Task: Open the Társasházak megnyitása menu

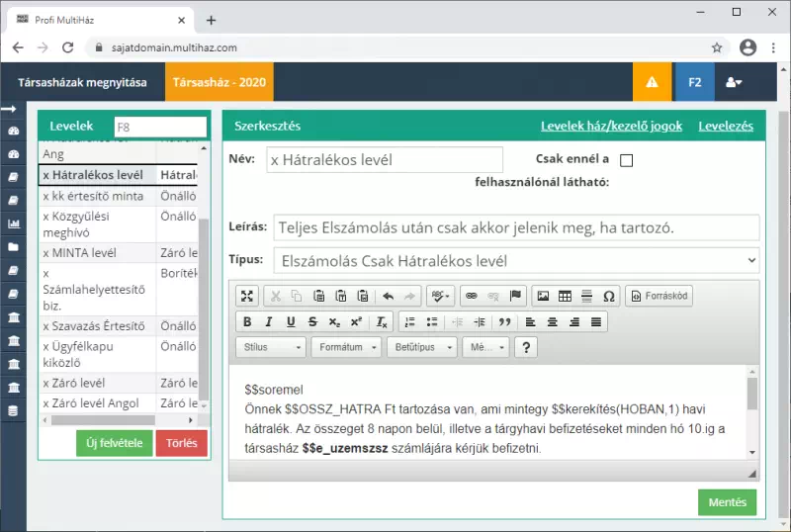Action: coord(82,83)
